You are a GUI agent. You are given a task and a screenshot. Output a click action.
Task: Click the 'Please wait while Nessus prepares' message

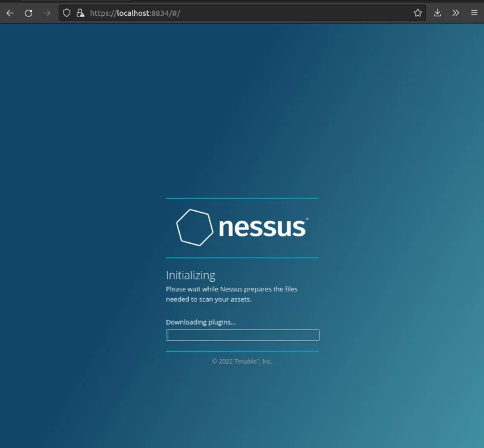232,294
